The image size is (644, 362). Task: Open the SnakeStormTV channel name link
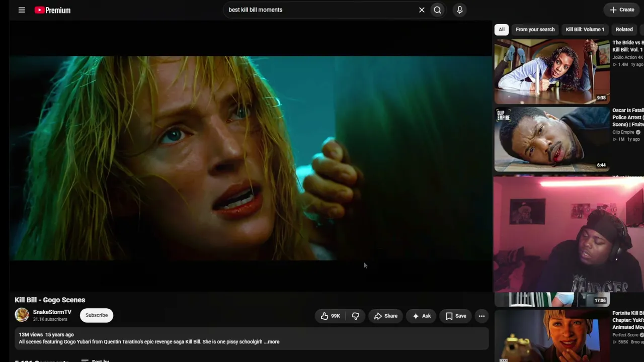point(52,312)
